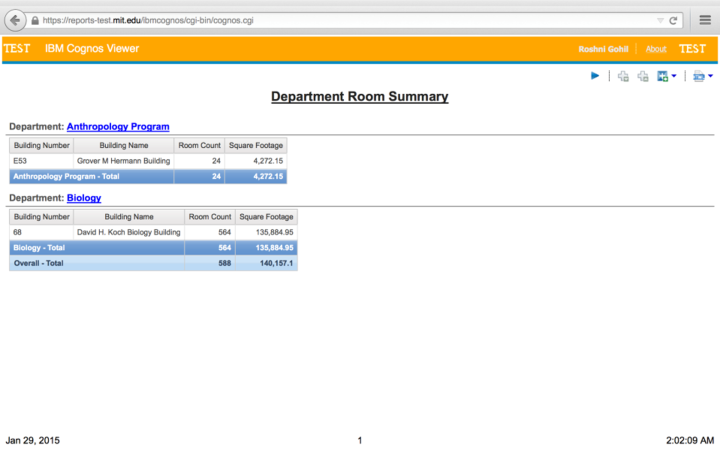720x450 pixels.
Task: Expand the view format dropdown arrow
Action: pos(710,76)
